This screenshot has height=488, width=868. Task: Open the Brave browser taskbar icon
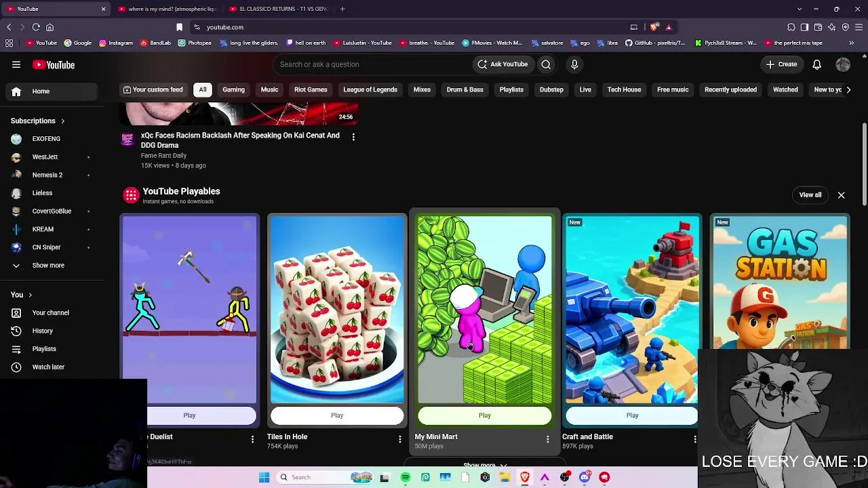click(525, 477)
